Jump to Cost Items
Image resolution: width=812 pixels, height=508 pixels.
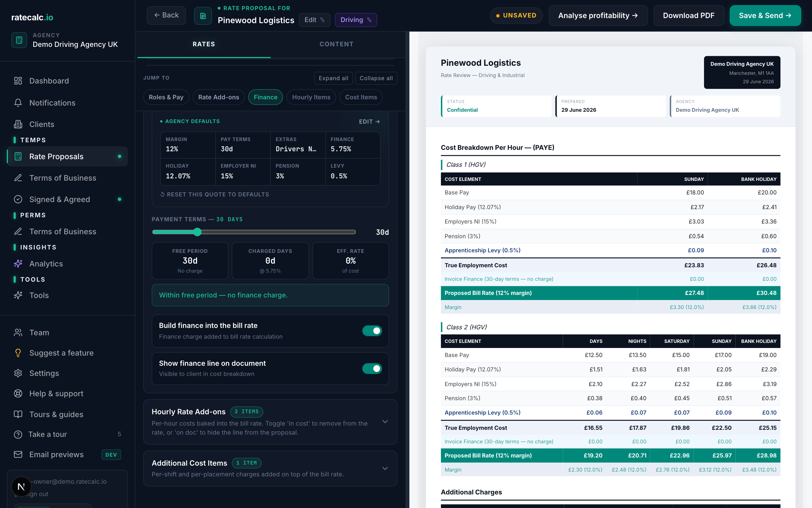[361, 97]
